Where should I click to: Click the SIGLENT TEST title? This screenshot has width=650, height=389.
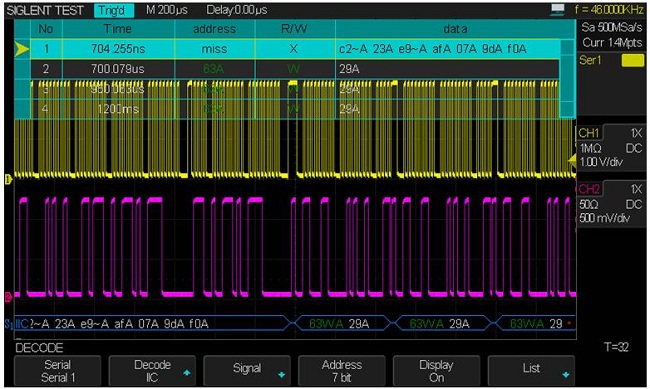tap(45, 10)
